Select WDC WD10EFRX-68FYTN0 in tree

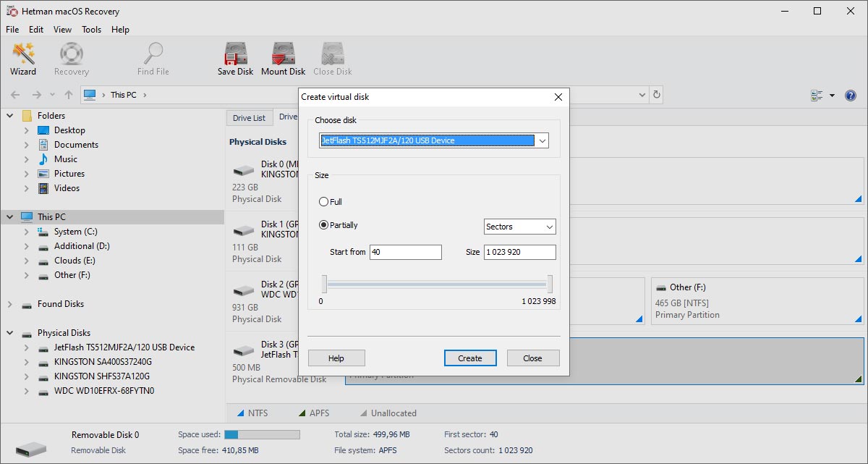[104, 391]
